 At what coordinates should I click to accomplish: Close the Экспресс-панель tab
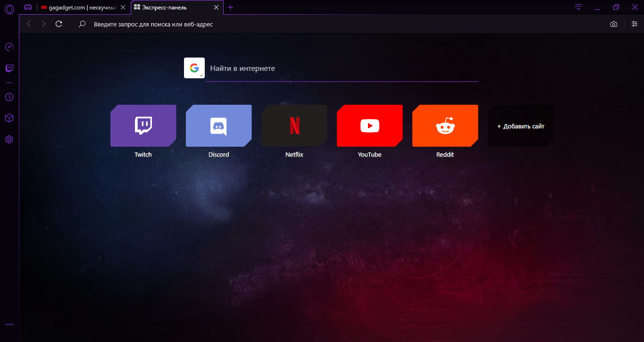click(217, 8)
